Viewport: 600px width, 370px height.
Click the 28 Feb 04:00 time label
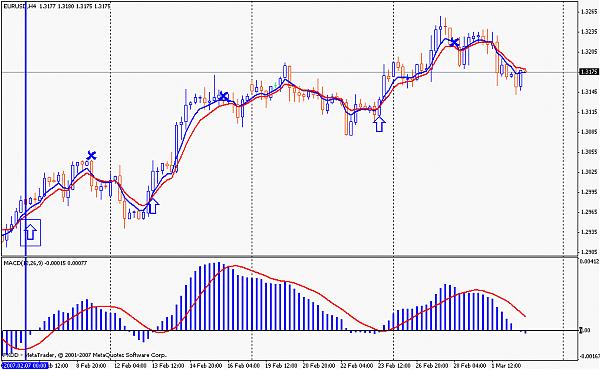tap(471, 366)
